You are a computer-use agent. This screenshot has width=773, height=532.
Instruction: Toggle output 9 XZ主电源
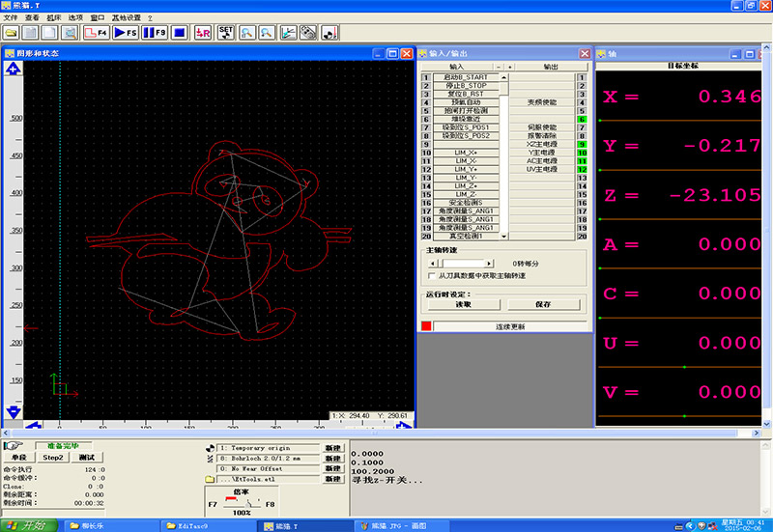click(582, 144)
